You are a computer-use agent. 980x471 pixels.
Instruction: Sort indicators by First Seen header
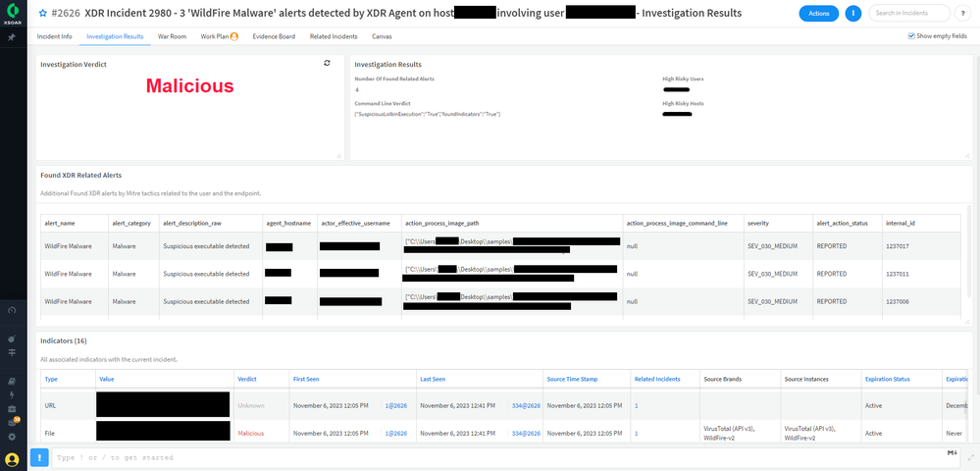pyautogui.click(x=306, y=379)
